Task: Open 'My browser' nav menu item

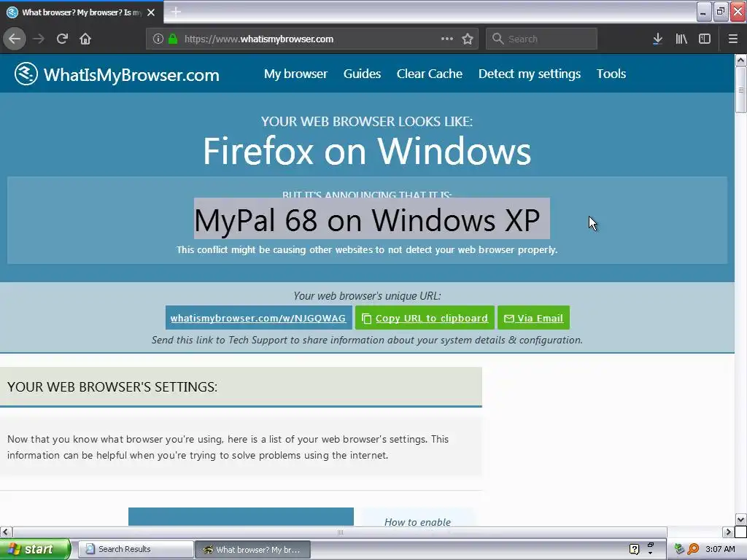Action: coord(296,74)
